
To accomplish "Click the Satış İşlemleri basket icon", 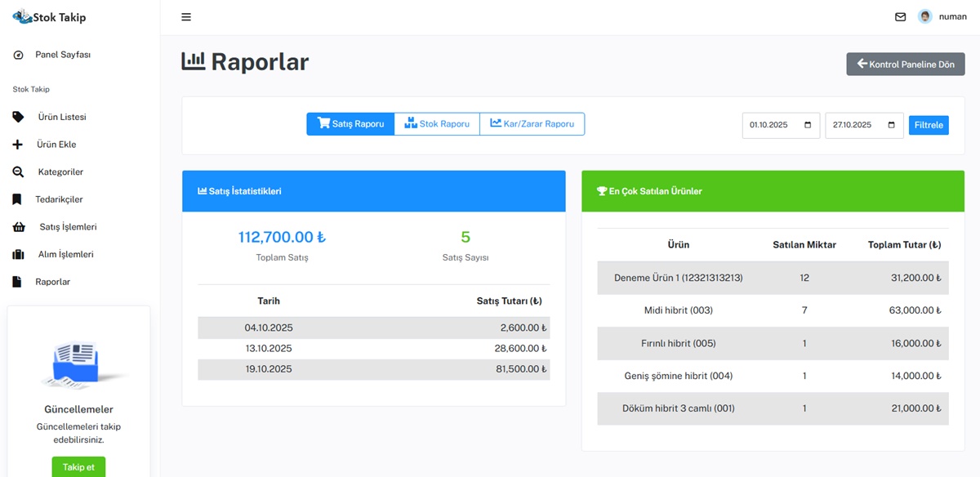I will tap(19, 227).
